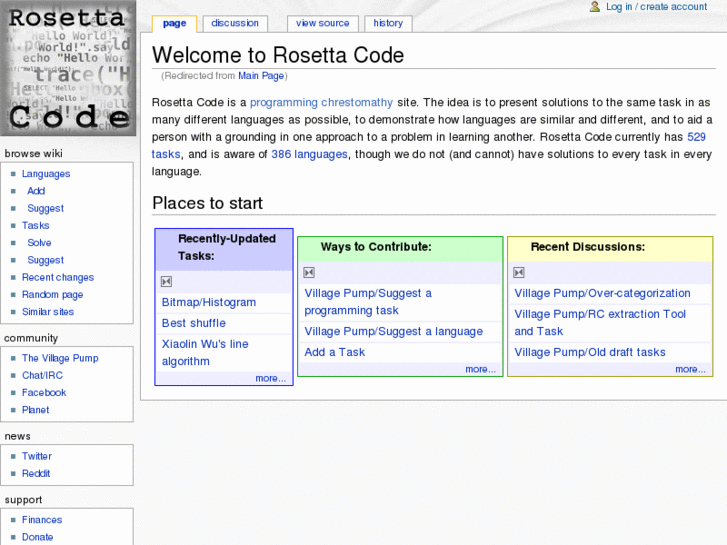This screenshot has height=545, width=727.
Task: Open Languages in browse wiki sidebar
Action: pyautogui.click(x=46, y=174)
